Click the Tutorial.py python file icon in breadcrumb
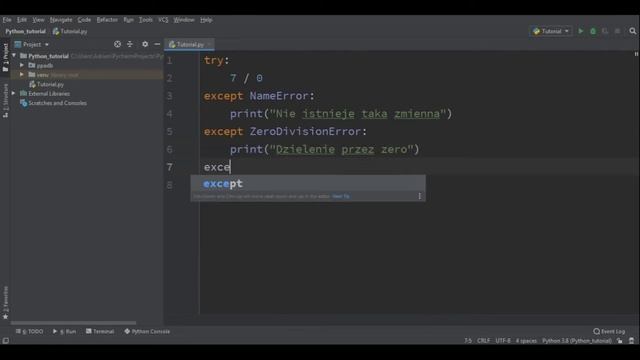 56,31
